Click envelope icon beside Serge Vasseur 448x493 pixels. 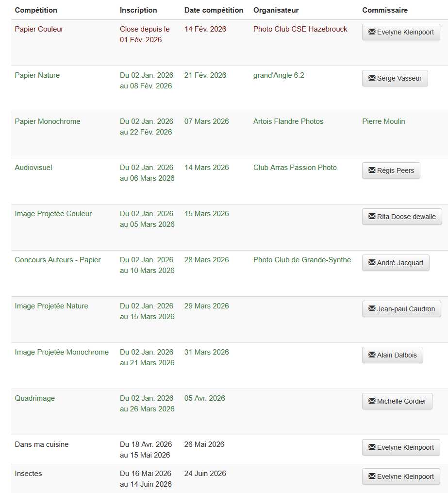click(372, 78)
